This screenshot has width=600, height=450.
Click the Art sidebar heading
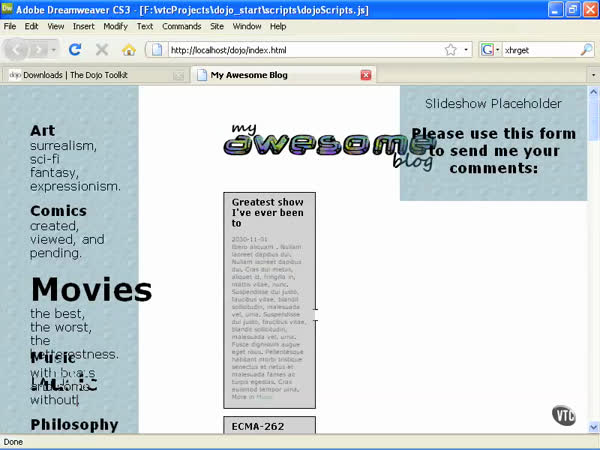tap(42, 130)
